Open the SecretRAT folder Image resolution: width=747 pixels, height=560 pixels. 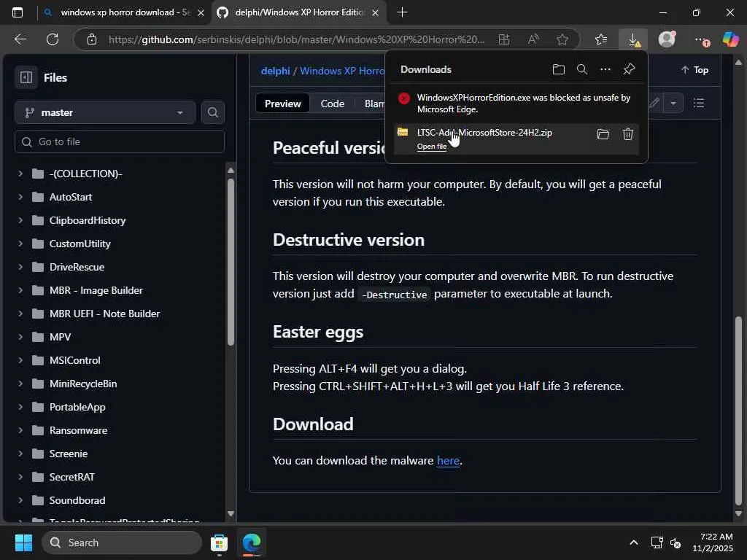click(x=72, y=477)
